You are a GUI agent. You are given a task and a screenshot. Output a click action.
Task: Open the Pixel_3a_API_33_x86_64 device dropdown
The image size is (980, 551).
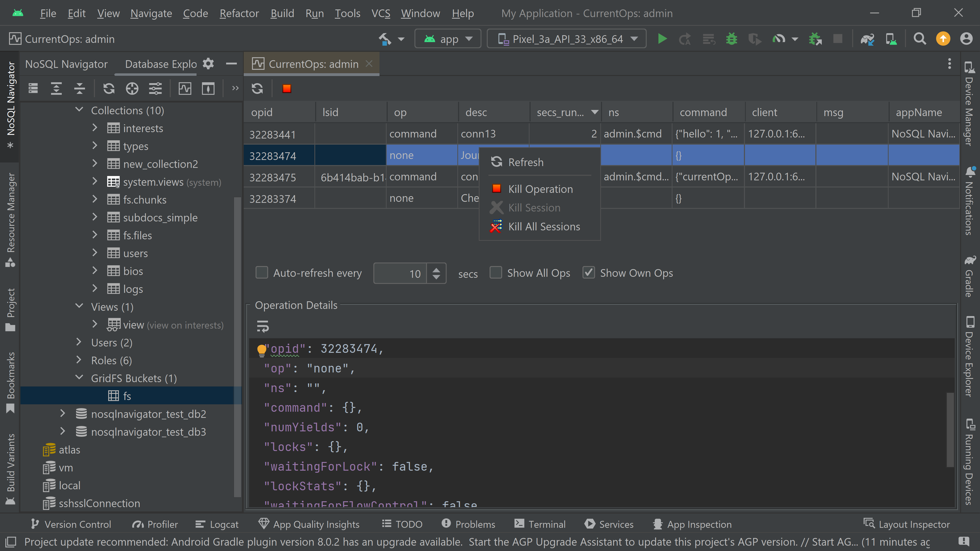click(567, 39)
